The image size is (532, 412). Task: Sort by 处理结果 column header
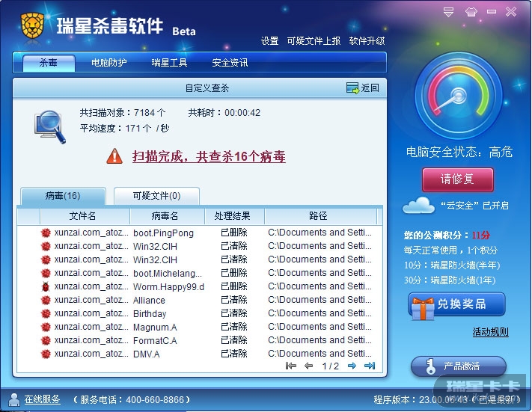(234, 216)
